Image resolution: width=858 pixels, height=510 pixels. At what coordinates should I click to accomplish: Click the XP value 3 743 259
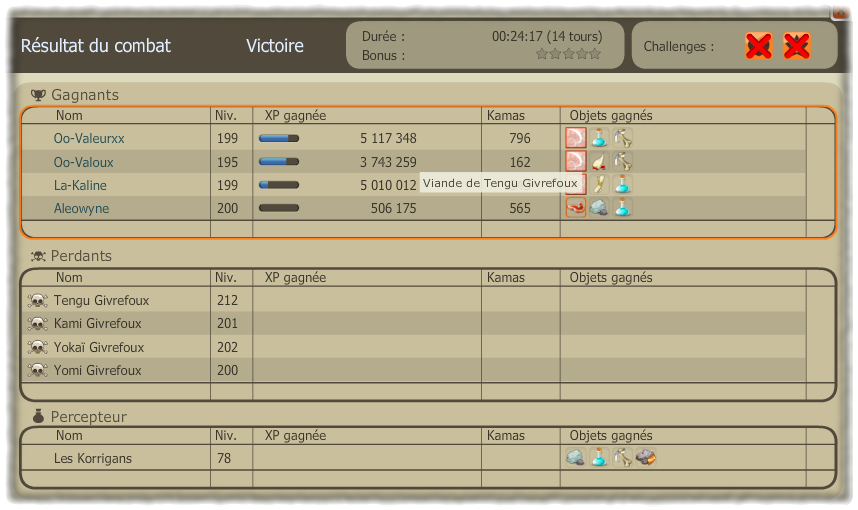tap(388, 163)
